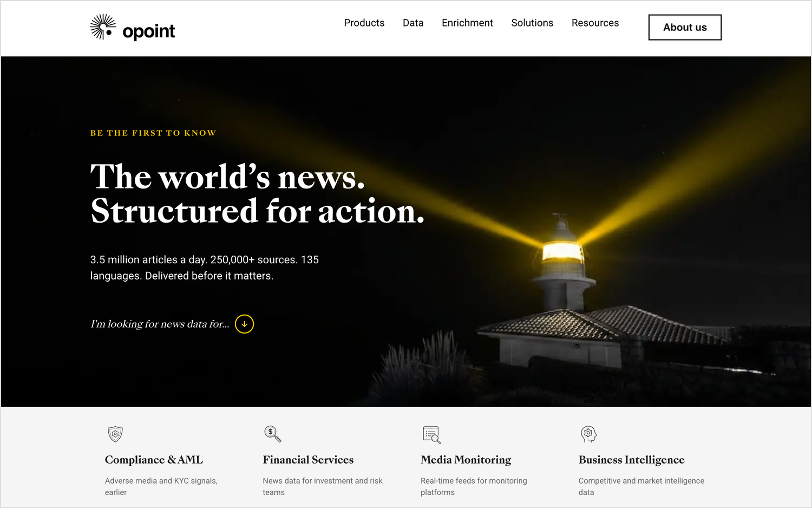Click "I'm looking for news data for..." link
This screenshot has width=812, height=508.
click(x=160, y=324)
